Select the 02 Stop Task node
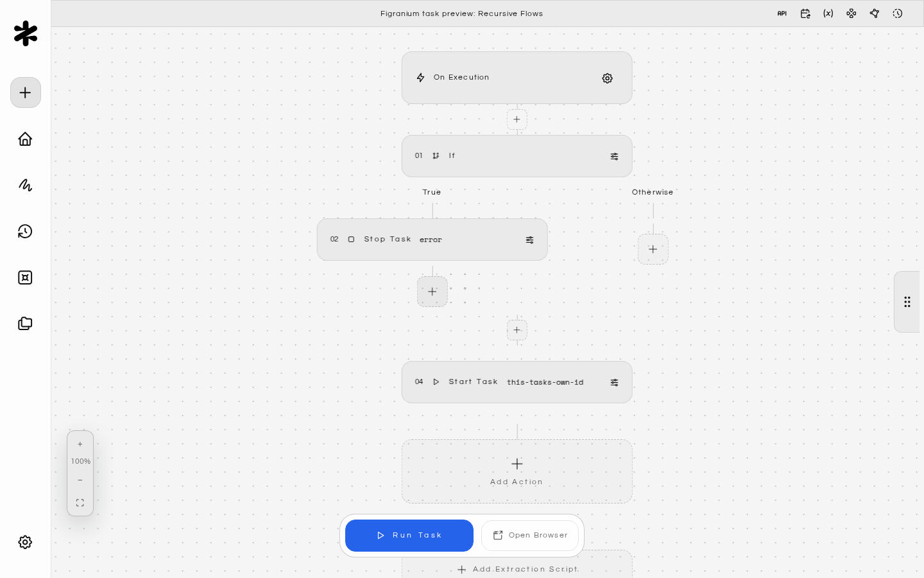924x578 pixels. click(x=432, y=240)
